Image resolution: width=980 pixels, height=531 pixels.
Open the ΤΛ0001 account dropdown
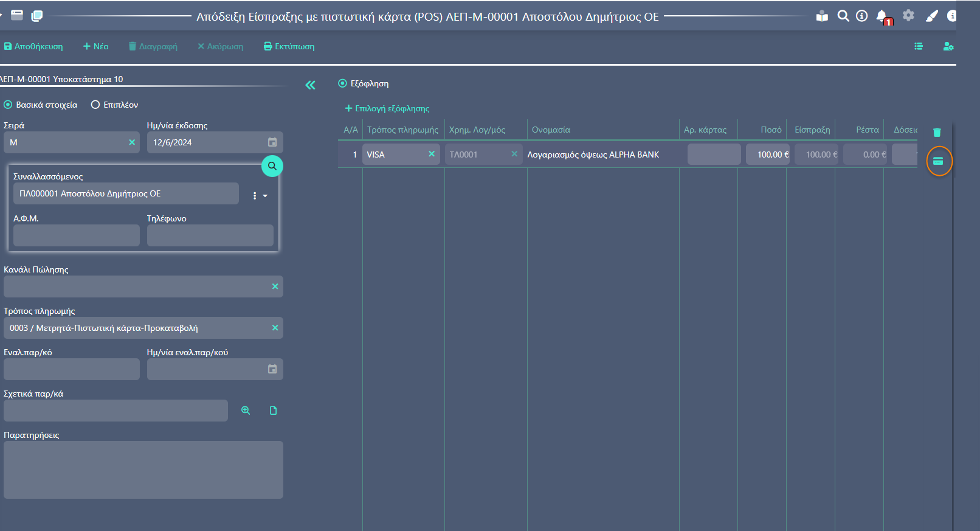click(484, 154)
